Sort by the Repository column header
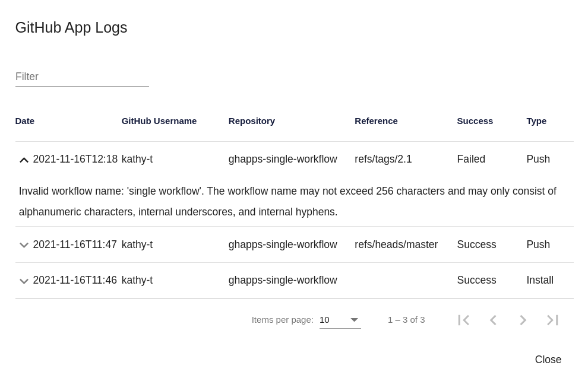The height and width of the screenshot is (375, 588). click(252, 121)
